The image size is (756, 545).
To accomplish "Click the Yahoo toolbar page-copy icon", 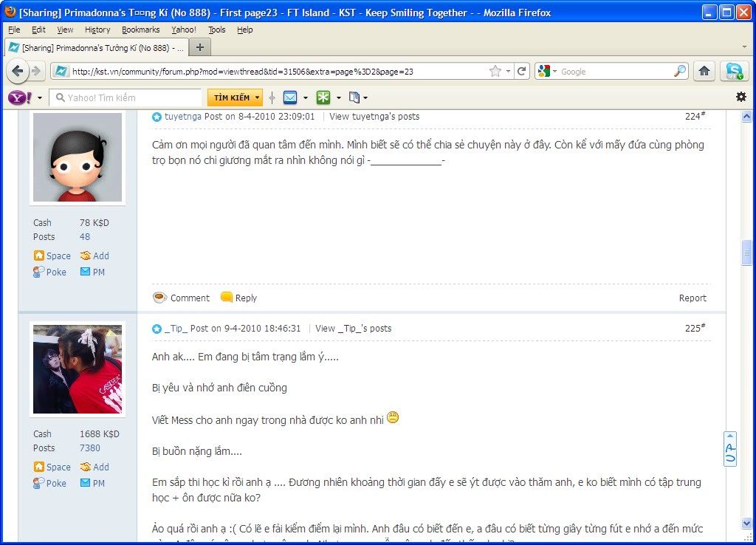I will point(354,97).
